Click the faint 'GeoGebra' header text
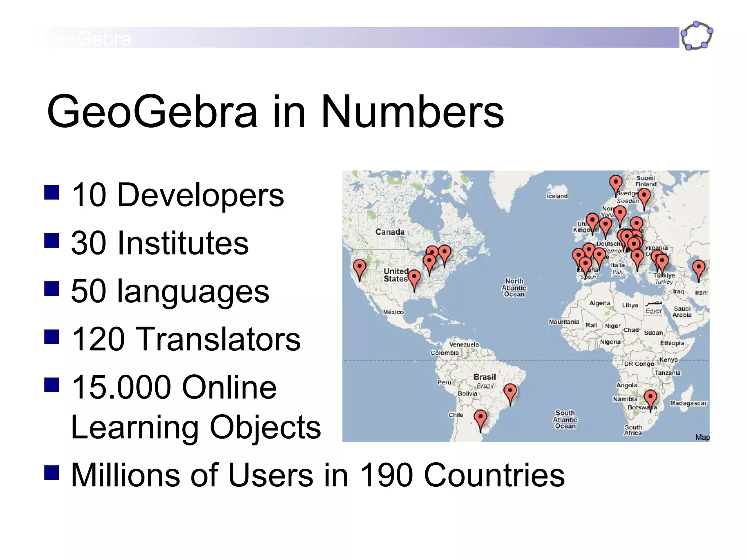 86,39
